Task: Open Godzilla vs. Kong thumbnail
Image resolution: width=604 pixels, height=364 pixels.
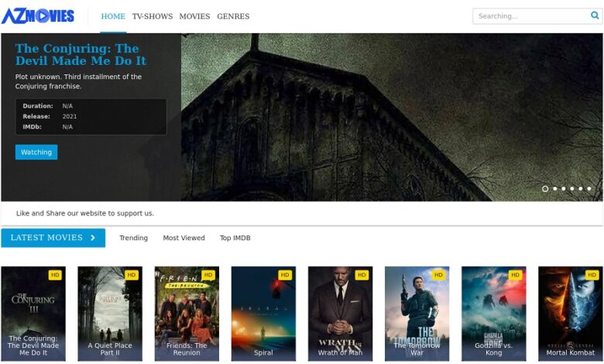Action: tap(494, 314)
